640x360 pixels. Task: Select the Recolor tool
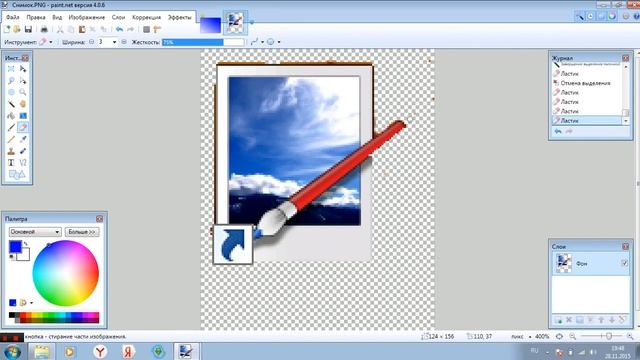tap(23, 151)
